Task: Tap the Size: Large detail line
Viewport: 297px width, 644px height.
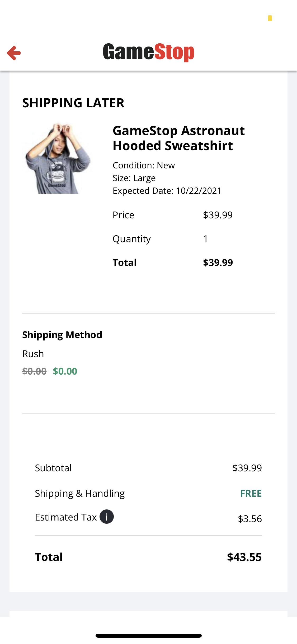Action: [134, 178]
